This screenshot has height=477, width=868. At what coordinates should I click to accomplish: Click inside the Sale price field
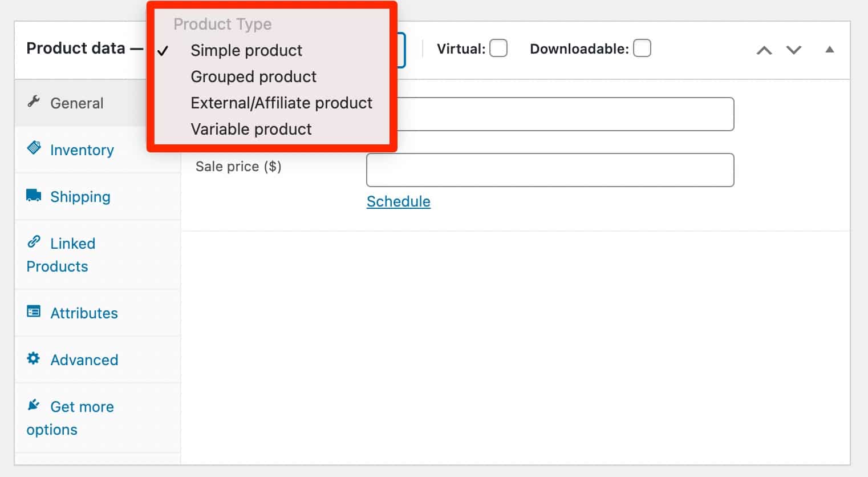pyautogui.click(x=549, y=169)
